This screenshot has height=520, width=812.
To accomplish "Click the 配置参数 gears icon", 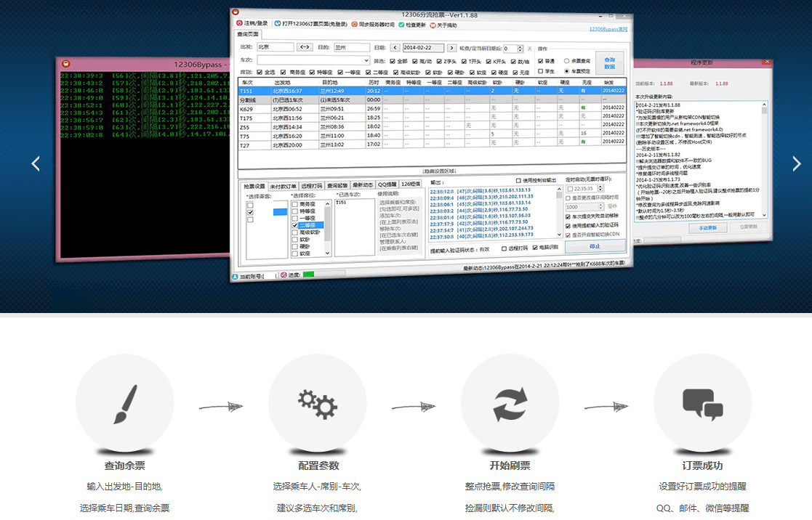I will click(x=318, y=404).
